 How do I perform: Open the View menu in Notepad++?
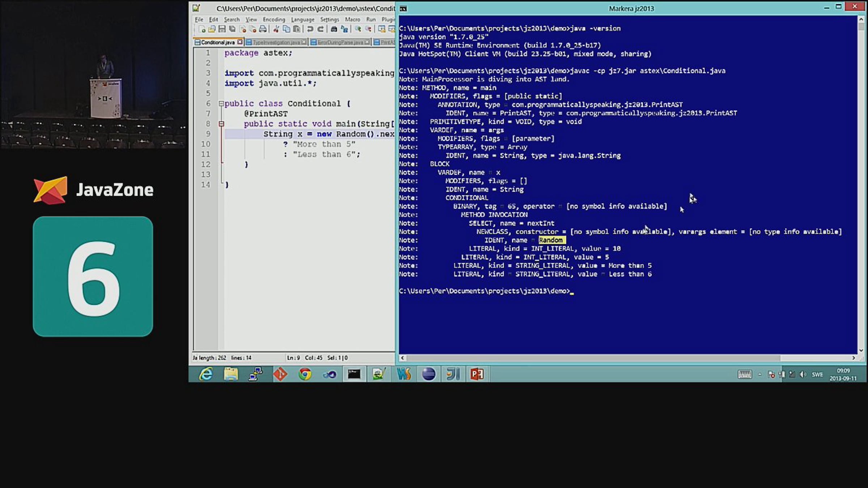(x=251, y=20)
